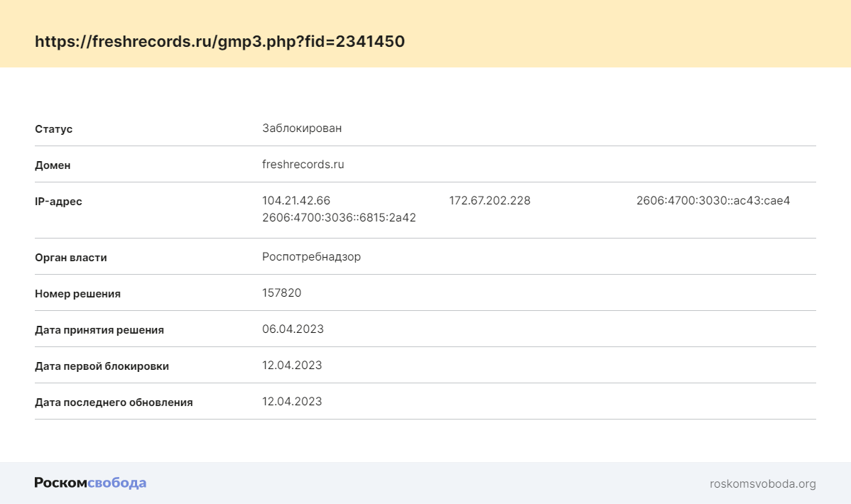
Task: Select the Заблокирован status value
Action: coord(302,128)
